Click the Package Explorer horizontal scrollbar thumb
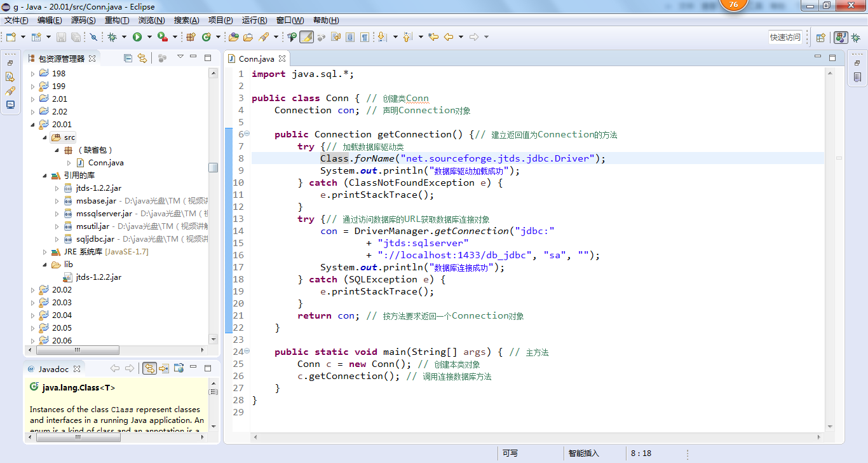The image size is (868, 463). coord(78,350)
